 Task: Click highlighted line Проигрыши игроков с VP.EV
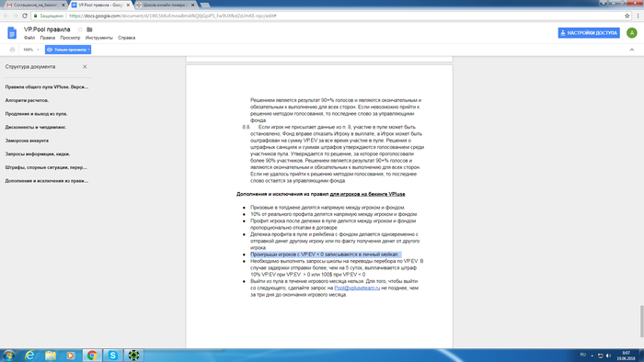[325, 255]
